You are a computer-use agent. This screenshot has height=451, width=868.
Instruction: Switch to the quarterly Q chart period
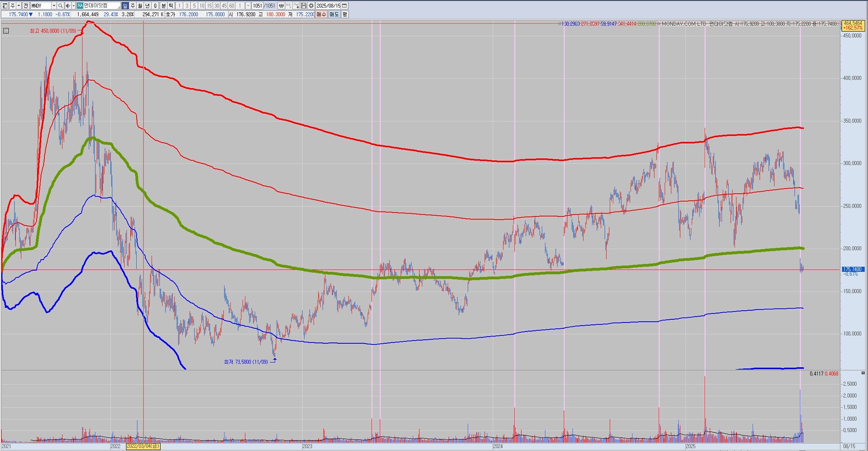pos(155,5)
